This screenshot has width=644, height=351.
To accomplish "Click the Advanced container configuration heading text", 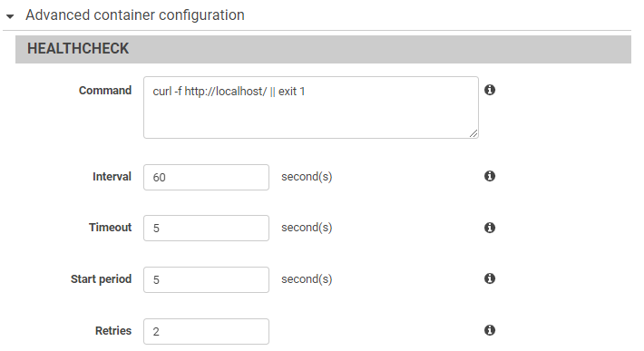I will 135,15.
